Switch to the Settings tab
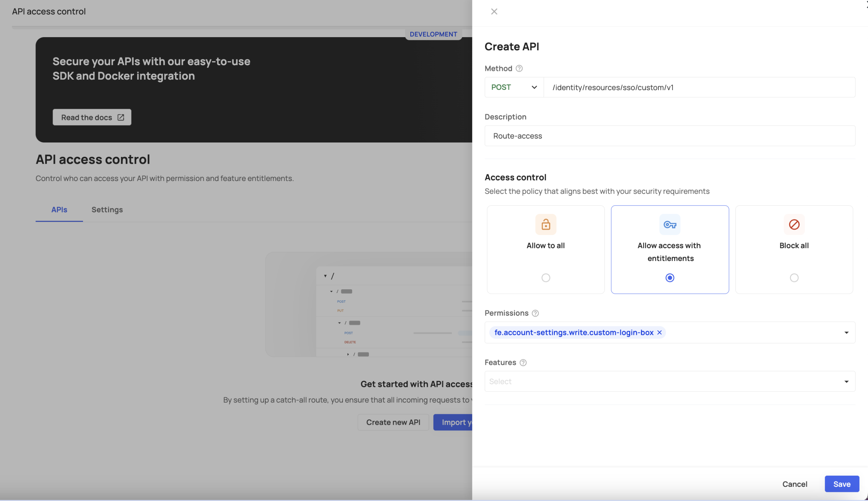 107,210
